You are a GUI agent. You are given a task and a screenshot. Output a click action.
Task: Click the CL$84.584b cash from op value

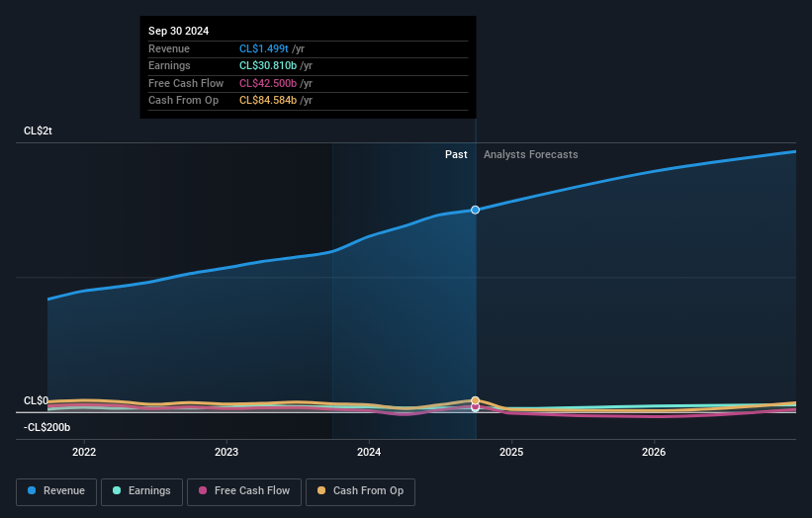(x=268, y=101)
